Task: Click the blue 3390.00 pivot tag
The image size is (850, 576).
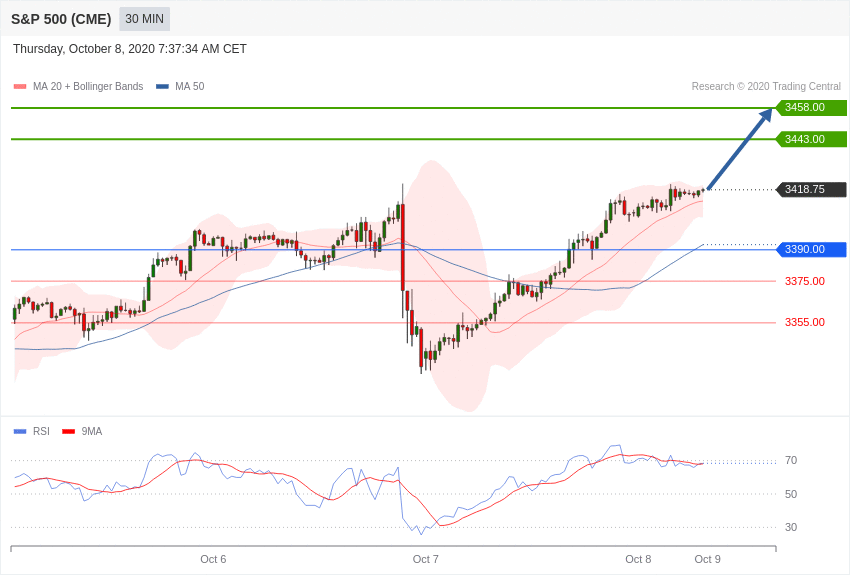Action: 812,249
